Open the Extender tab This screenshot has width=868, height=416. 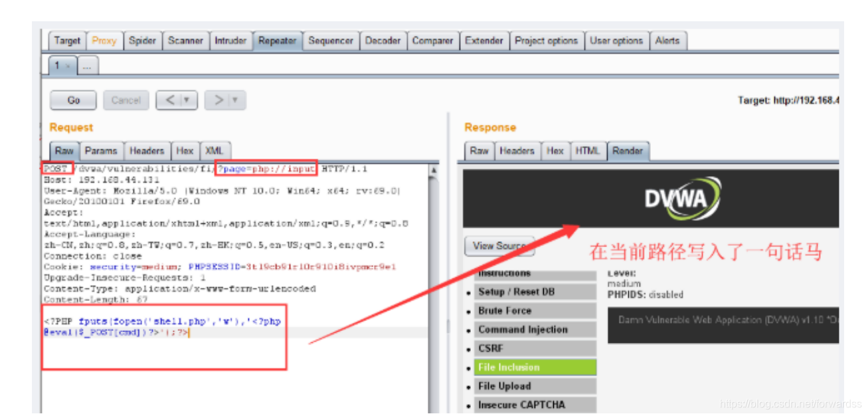[484, 41]
